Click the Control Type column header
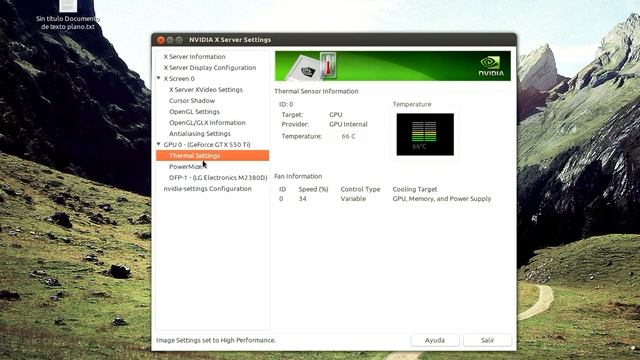The width and height of the screenshot is (640, 360). (360, 189)
